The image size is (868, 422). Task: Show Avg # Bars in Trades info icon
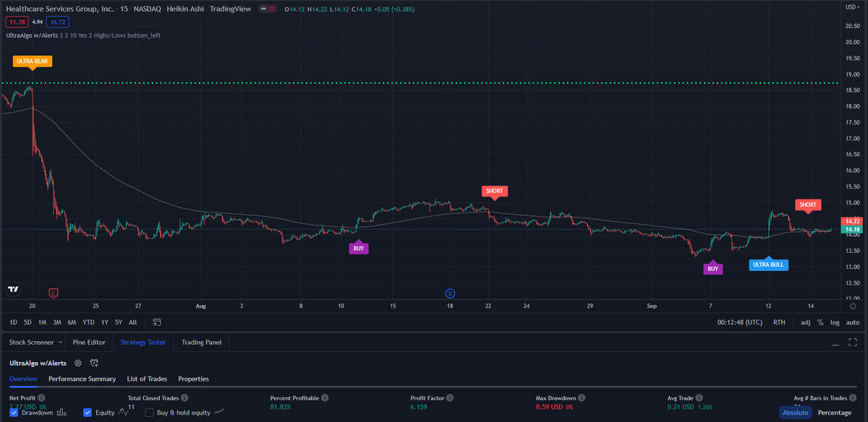(x=853, y=398)
